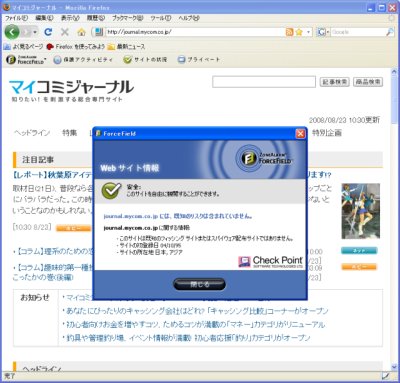
Task: Click the green Back navigation button
Action: coord(12,32)
